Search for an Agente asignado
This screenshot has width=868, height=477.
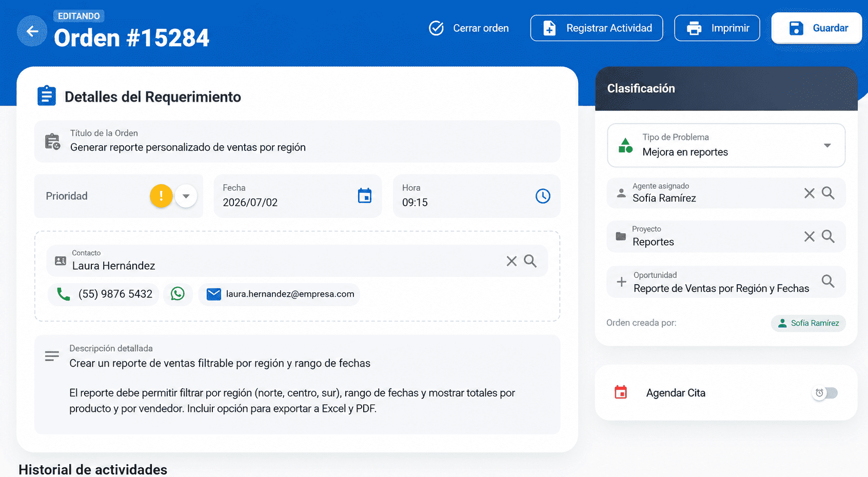click(x=828, y=193)
